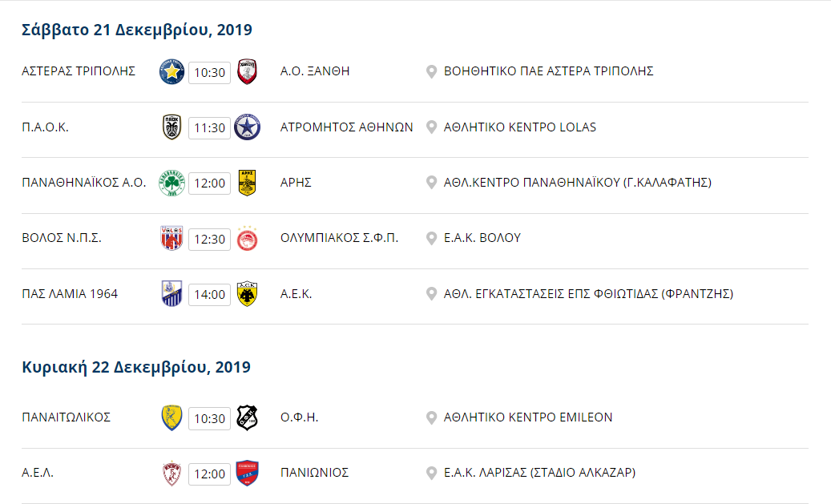Image resolution: width=831 pixels, height=504 pixels.
Task: Click the ΑΡΗΣ yellow club crest
Action: (x=247, y=183)
